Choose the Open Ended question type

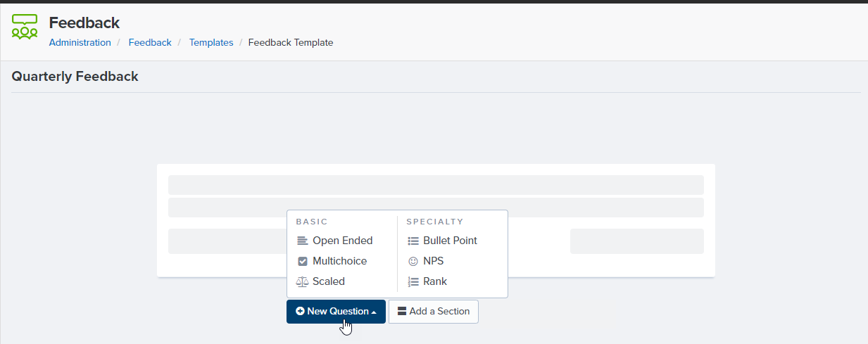tap(342, 241)
